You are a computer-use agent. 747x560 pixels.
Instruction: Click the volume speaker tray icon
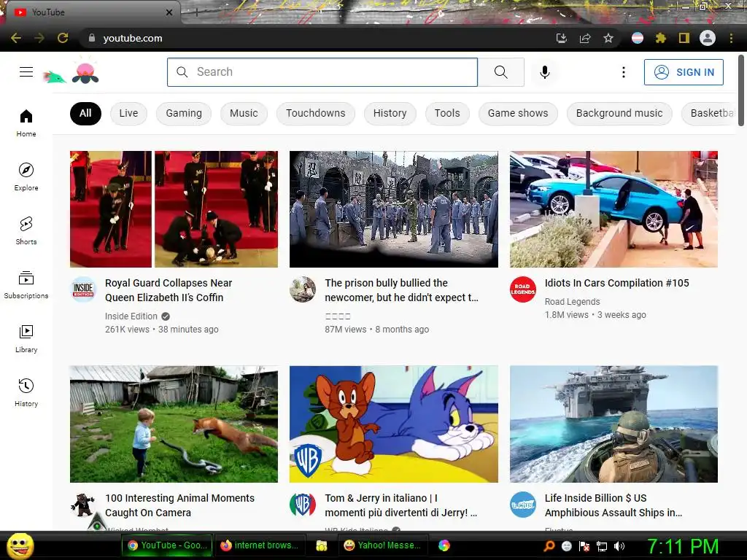[x=619, y=546]
